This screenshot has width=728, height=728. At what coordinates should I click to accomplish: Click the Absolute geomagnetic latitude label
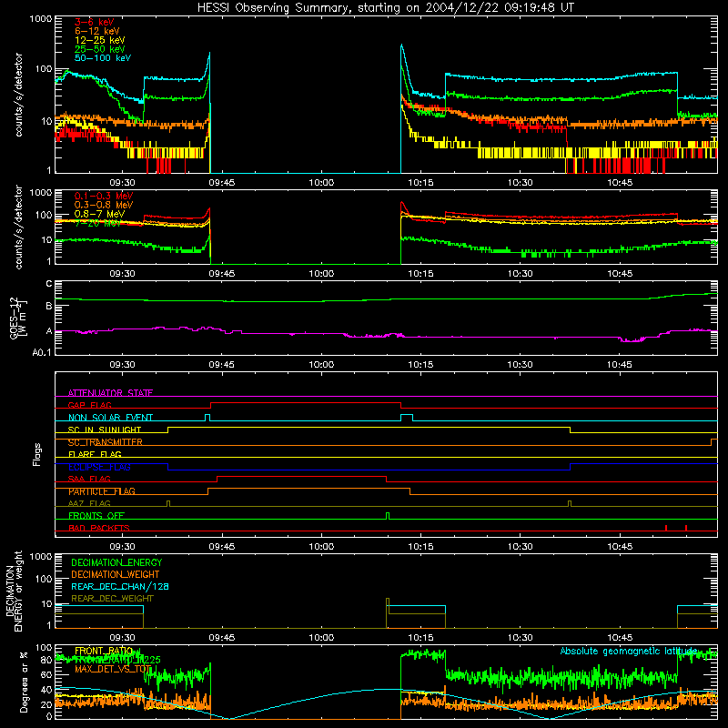pos(629,651)
